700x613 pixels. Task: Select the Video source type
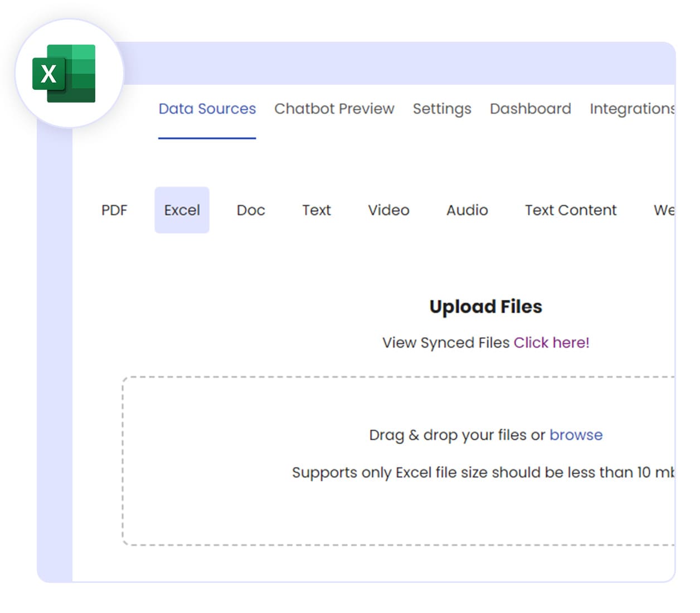coord(388,210)
